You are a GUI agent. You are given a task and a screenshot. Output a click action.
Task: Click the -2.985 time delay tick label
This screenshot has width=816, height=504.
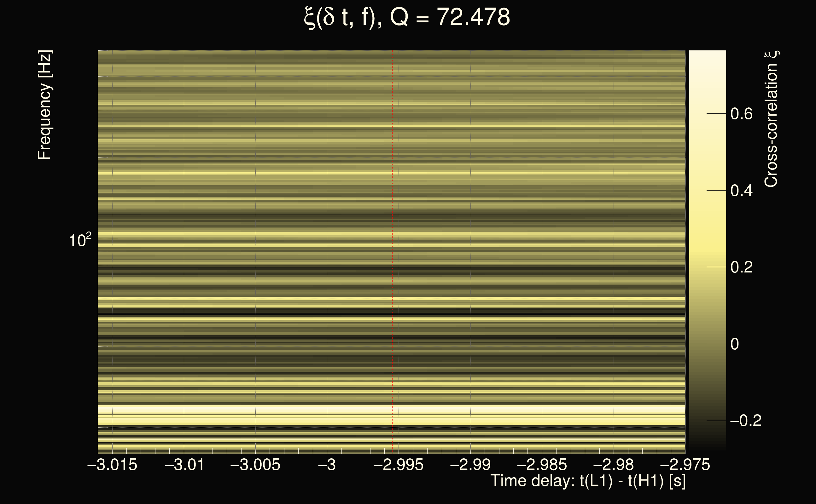(x=542, y=465)
